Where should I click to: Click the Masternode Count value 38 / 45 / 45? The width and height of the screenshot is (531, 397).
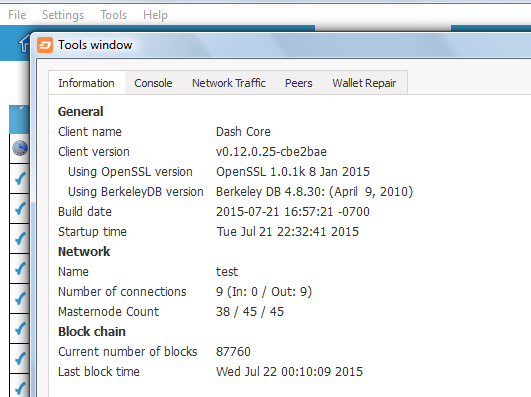[250, 312]
